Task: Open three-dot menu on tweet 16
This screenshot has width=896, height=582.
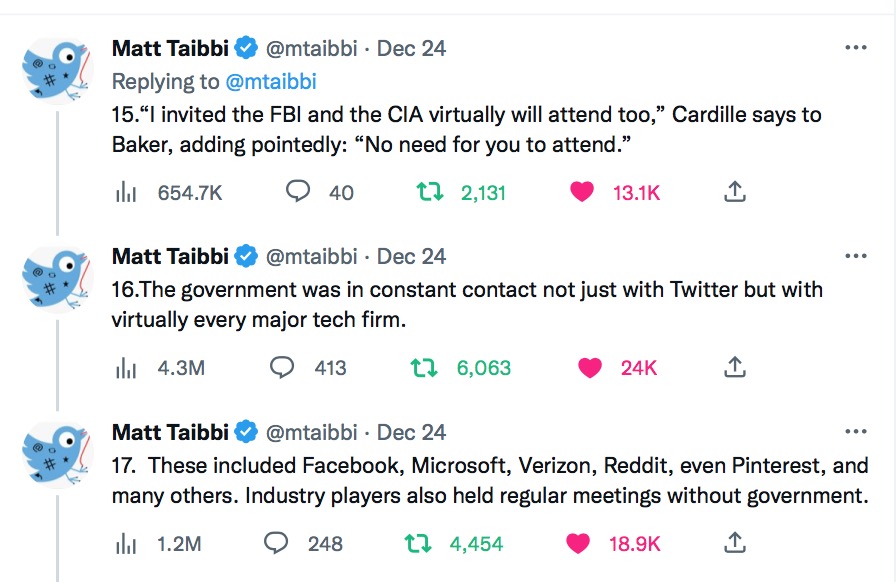Action: [x=855, y=256]
